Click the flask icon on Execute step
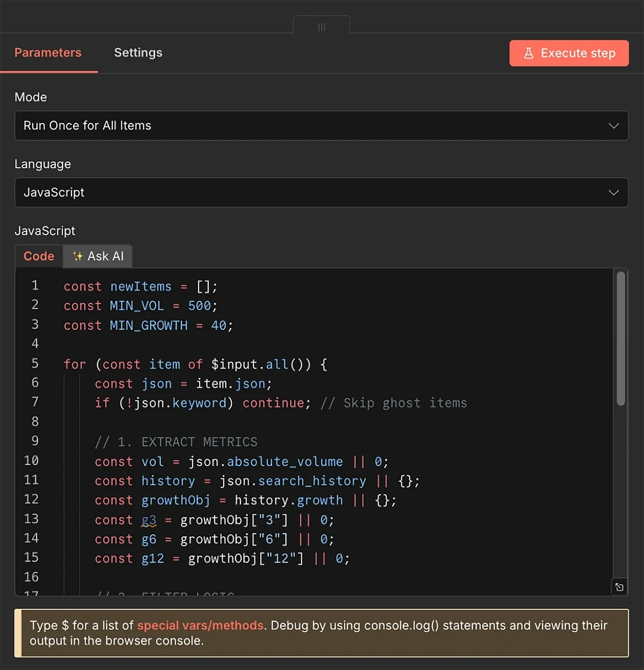The image size is (644, 670). [x=530, y=53]
